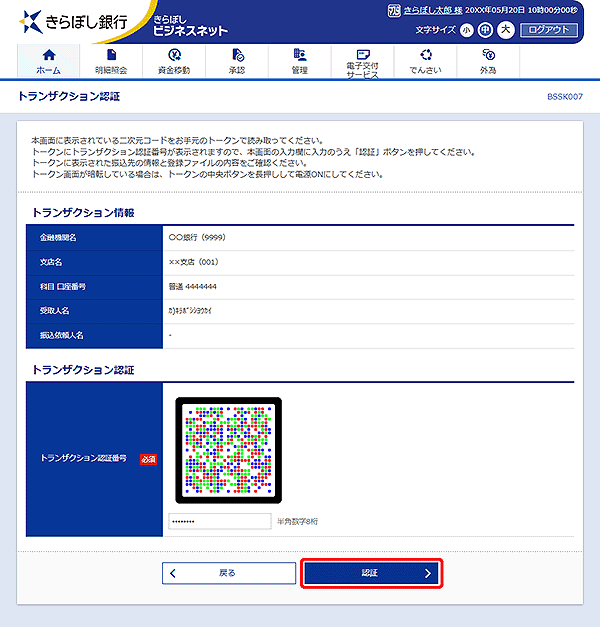Click the yen transfer icon above 資金移動
The image size is (600, 627).
174,55
